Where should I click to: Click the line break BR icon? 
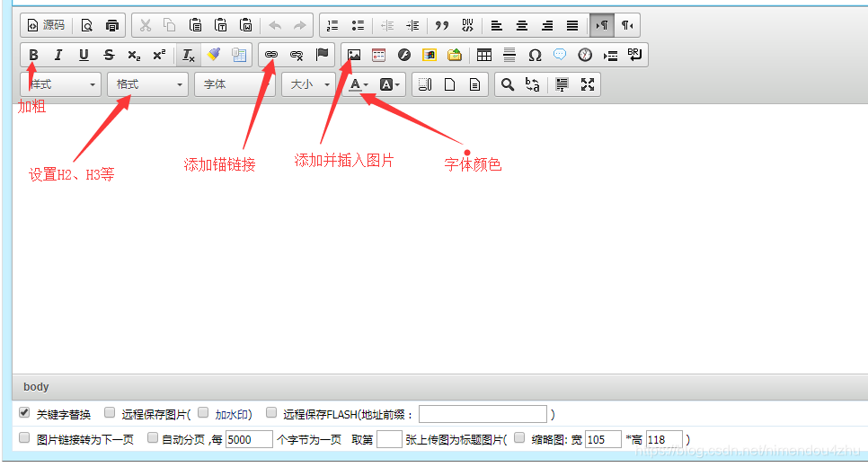pyautogui.click(x=635, y=55)
